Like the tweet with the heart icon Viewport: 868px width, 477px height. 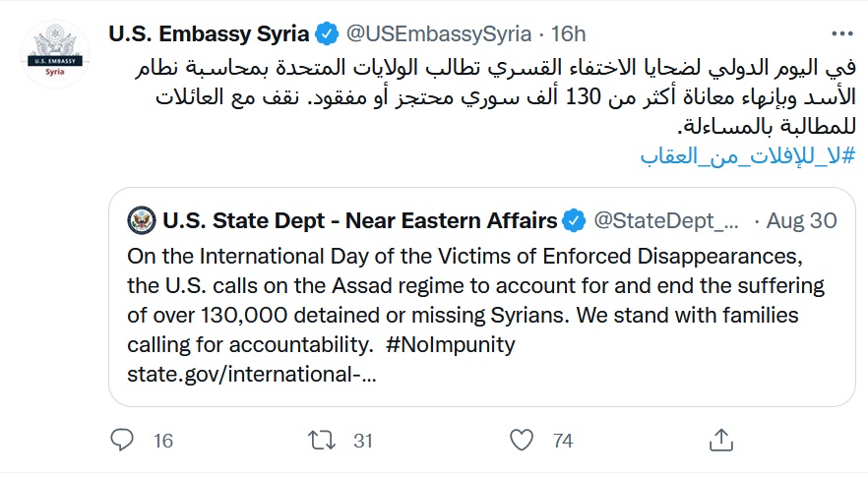[x=523, y=441]
